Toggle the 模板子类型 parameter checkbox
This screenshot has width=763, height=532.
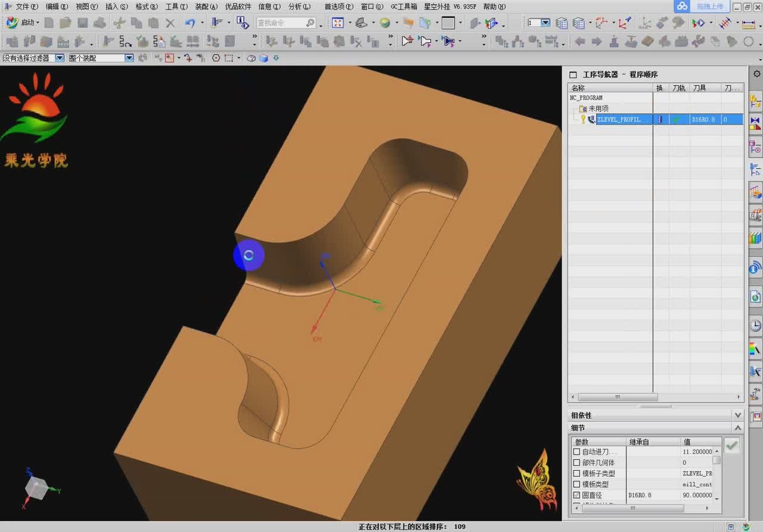coord(576,473)
